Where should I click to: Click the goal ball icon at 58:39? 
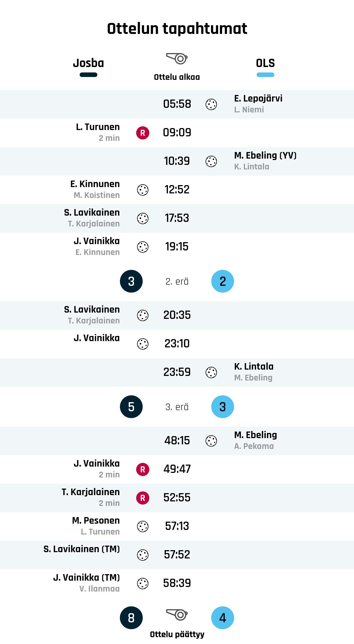pos(143,584)
